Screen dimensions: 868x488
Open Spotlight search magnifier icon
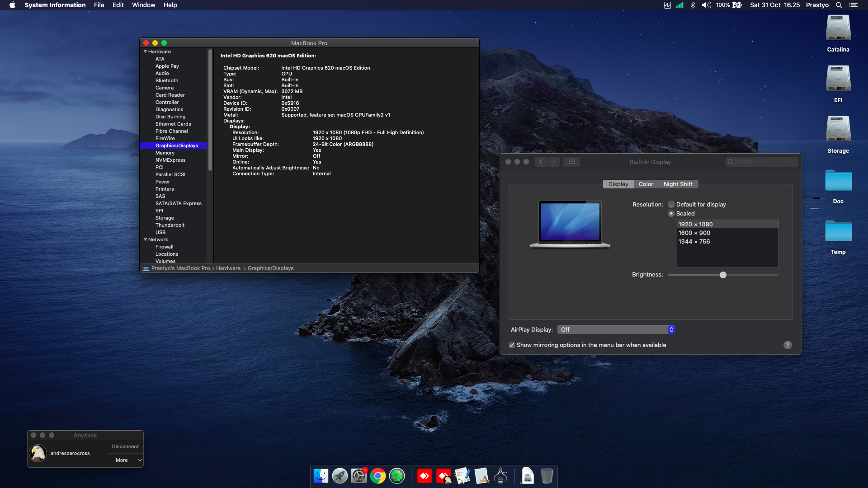[x=839, y=5]
